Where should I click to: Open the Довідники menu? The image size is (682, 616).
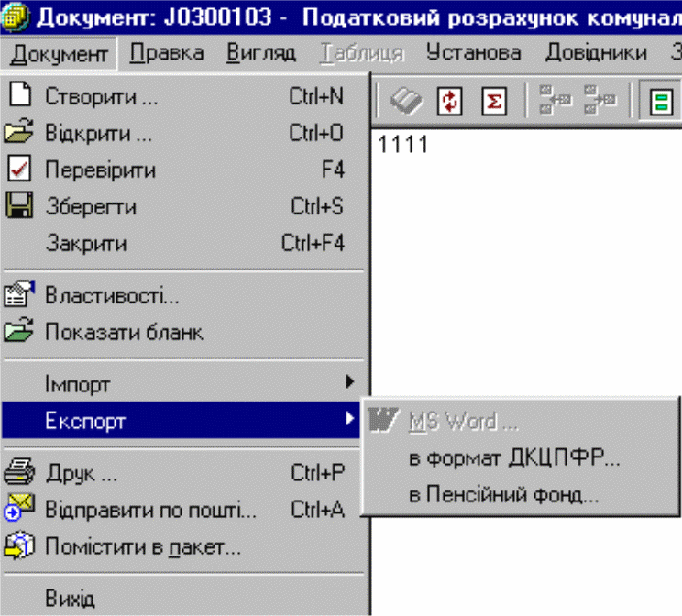[595, 52]
